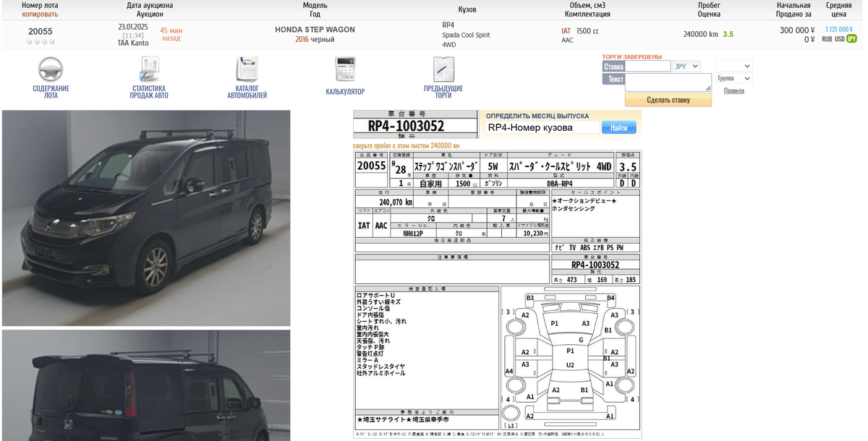Click lot number 20055 in table
The width and height of the screenshot is (868, 441).
pyautogui.click(x=41, y=31)
